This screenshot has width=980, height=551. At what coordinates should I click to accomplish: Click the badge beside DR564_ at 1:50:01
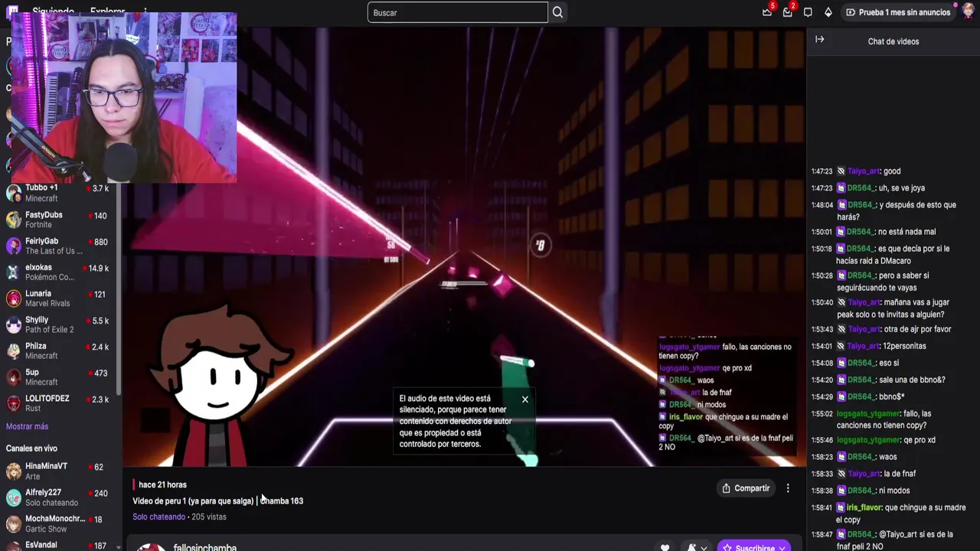tap(841, 232)
